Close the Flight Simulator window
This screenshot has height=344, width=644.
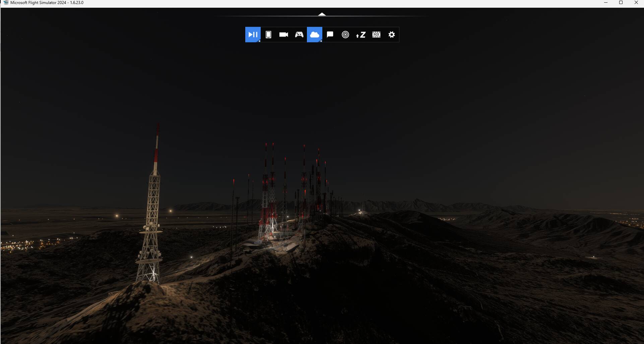tap(636, 3)
